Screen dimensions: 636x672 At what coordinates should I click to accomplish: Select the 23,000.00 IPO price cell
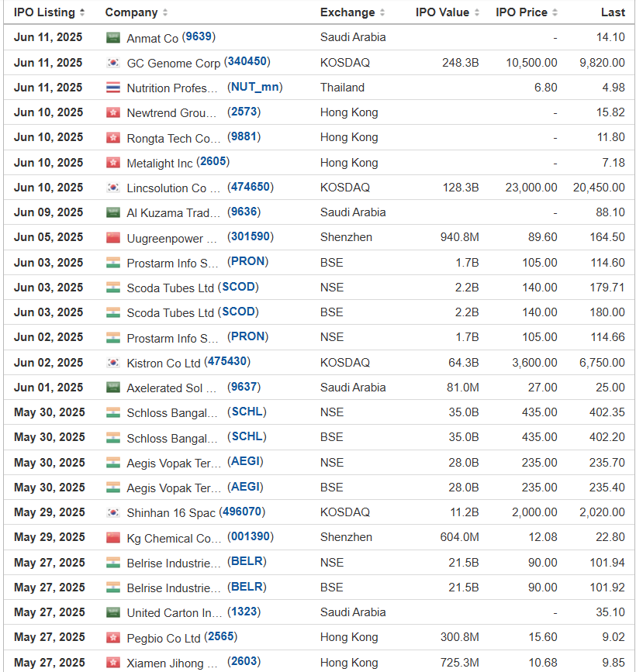[x=531, y=188]
